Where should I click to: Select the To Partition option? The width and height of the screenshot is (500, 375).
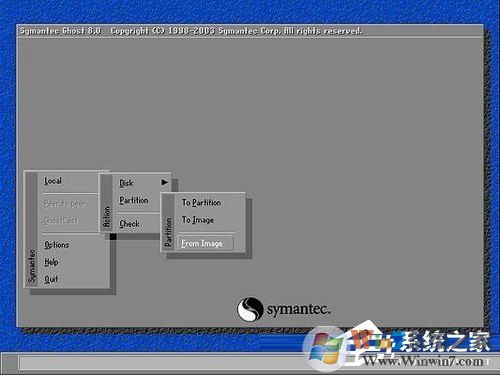click(x=201, y=202)
